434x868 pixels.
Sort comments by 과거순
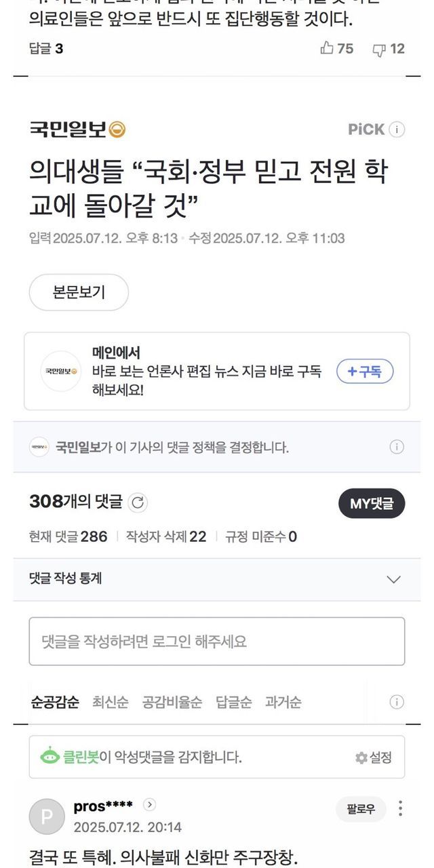[x=283, y=702]
